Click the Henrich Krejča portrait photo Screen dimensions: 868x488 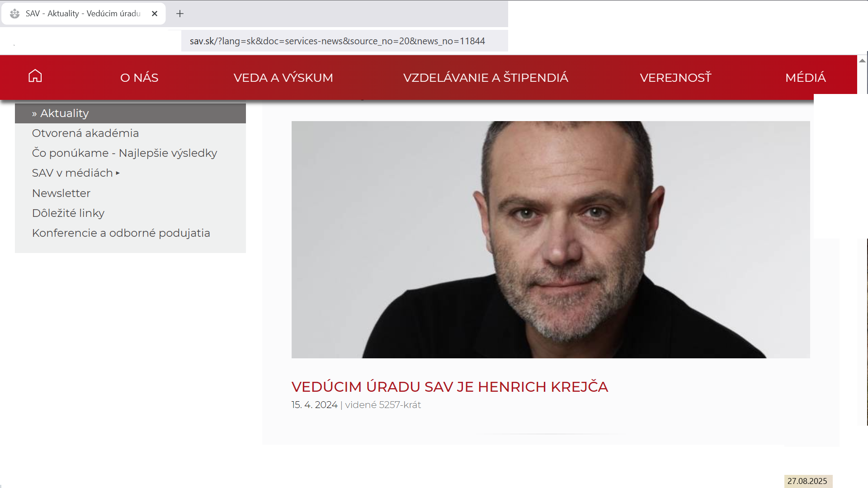pos(551,239)
